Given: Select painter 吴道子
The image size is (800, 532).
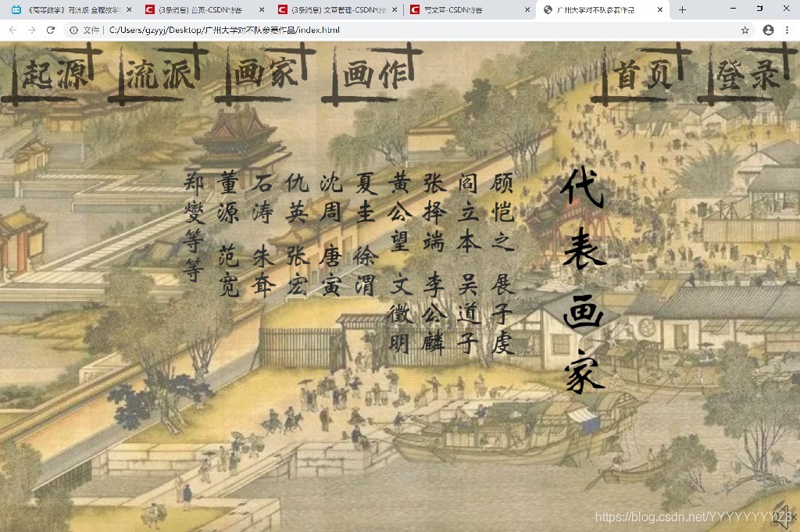Looking at the screenshot, I should [469, 314].
